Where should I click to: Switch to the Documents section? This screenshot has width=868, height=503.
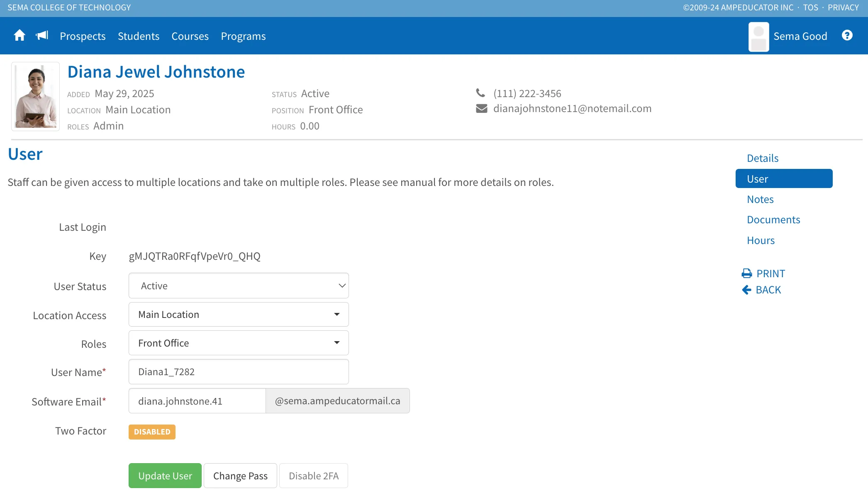pyautogui.click(x=773, y=220)
